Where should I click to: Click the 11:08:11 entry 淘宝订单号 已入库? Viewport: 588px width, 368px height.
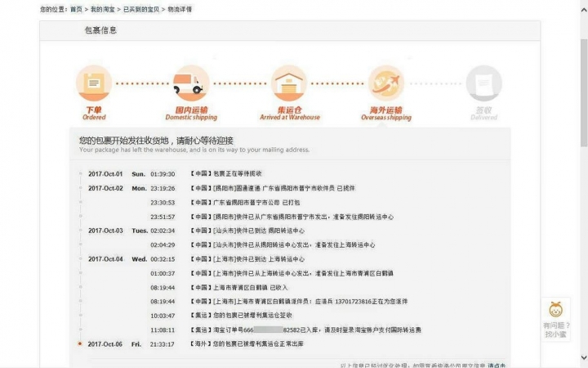[x=306, y=330]
